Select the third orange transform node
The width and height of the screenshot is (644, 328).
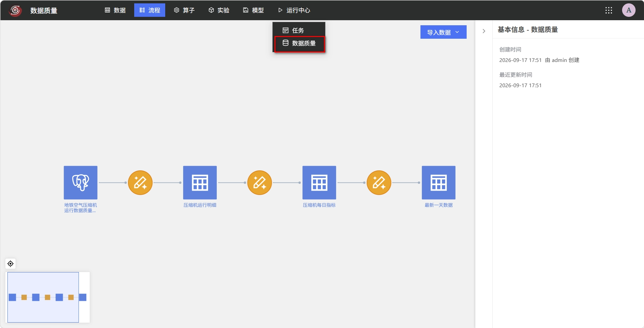click(379, 183)
